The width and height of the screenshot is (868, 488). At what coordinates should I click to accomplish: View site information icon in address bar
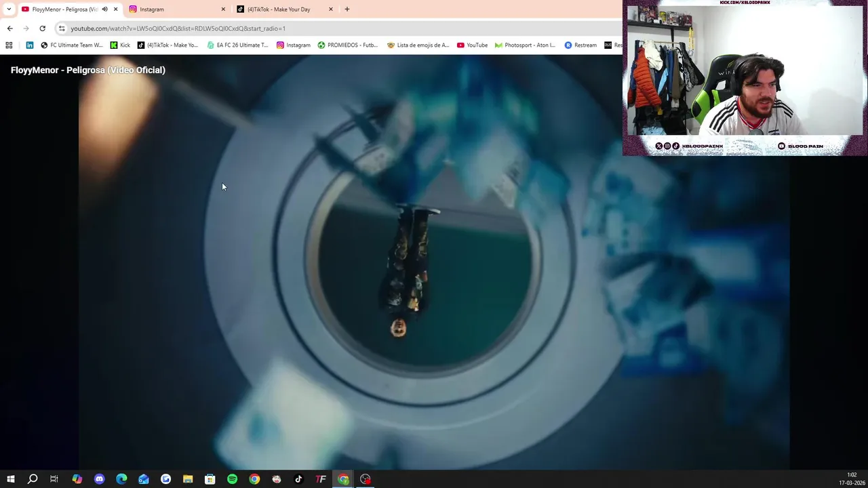click(x=62, y=28)
